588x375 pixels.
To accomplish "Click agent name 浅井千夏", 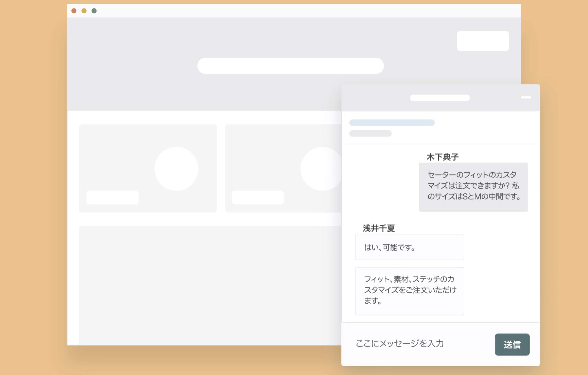I will coord(379,228).
